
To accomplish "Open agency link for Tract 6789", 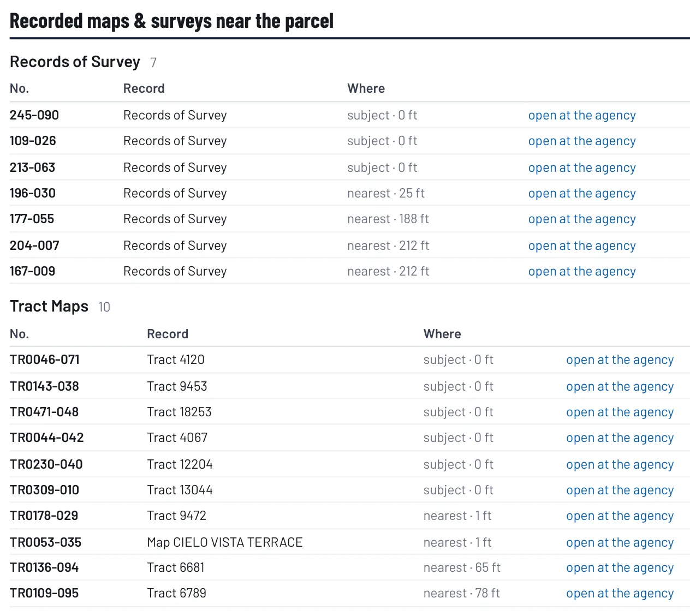I will point(620,593).
